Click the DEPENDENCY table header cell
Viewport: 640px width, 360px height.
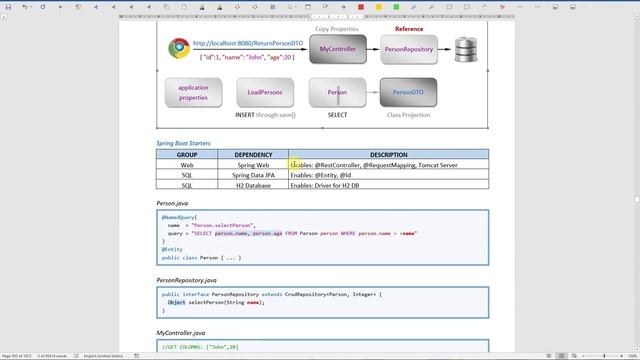pos(253,155)
